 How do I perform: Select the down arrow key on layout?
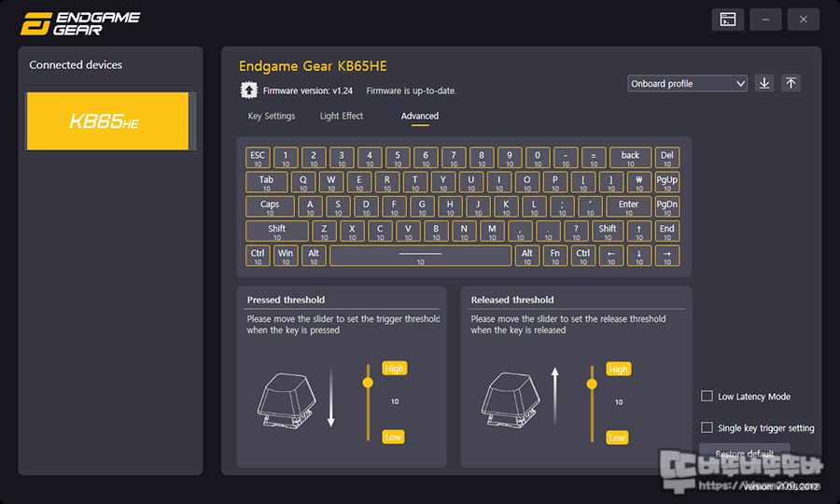[639, 256]
